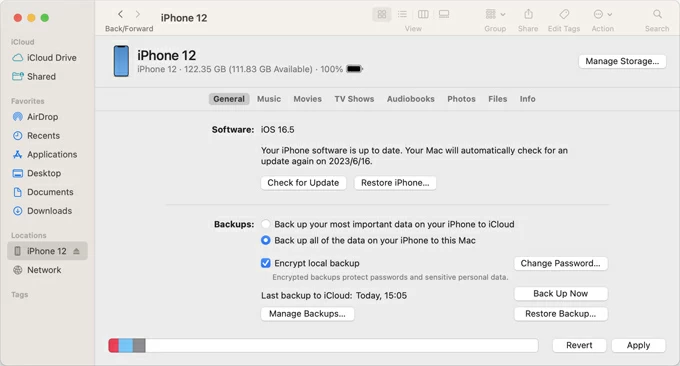Expand the Group dropdown
680x366 pixels.
pos(495,14)
